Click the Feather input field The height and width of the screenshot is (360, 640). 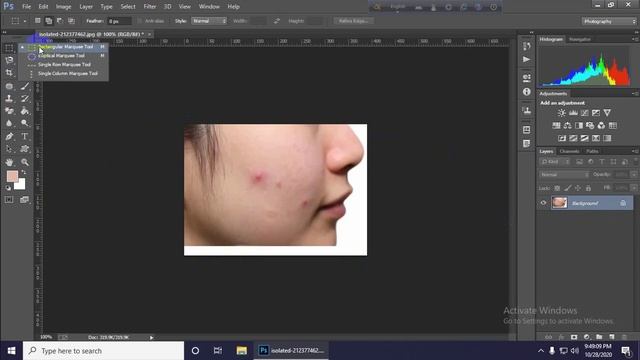coord(119,21)
